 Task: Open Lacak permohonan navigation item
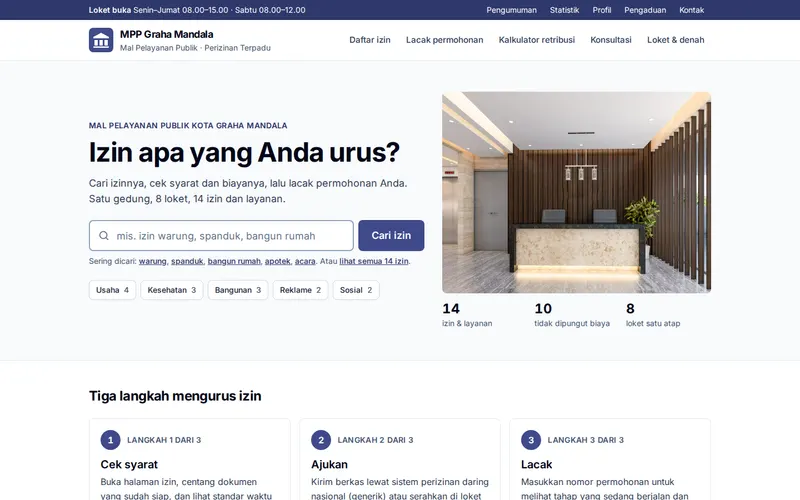[x=444, y=40]
